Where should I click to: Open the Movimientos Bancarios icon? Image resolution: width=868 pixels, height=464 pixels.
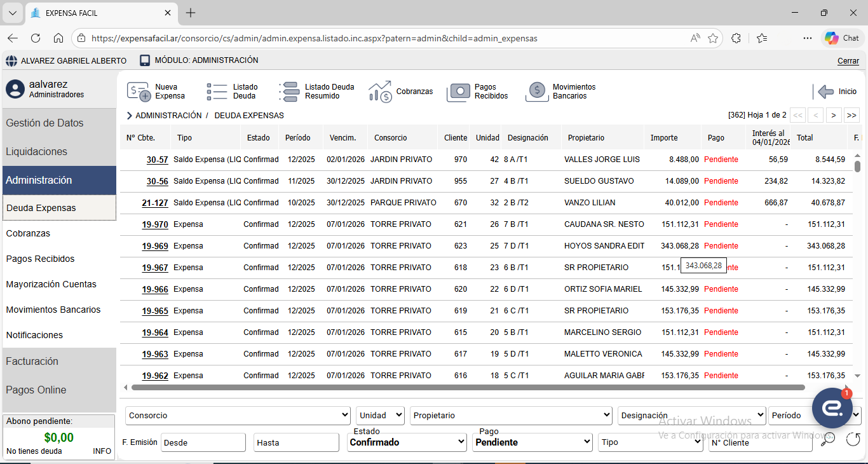click(537, 92)
